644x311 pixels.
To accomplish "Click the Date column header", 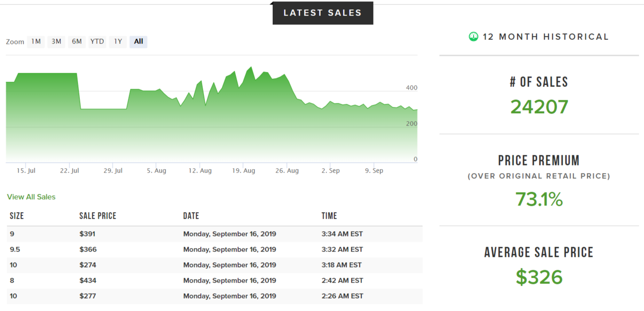I will click(191, 216).
